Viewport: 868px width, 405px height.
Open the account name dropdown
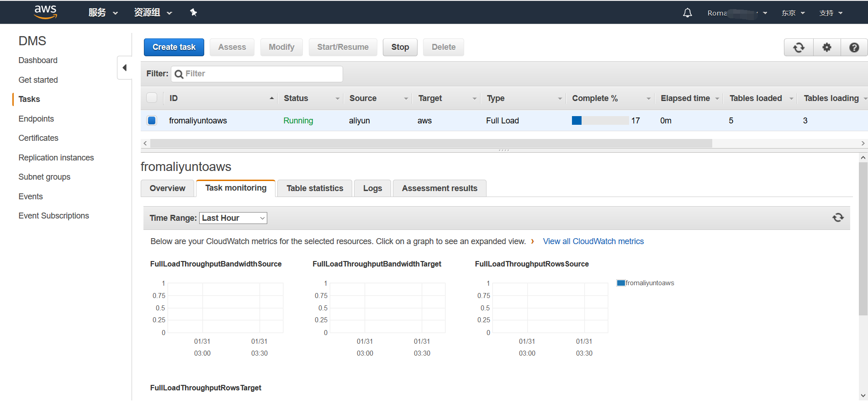[x=737, y=13]
